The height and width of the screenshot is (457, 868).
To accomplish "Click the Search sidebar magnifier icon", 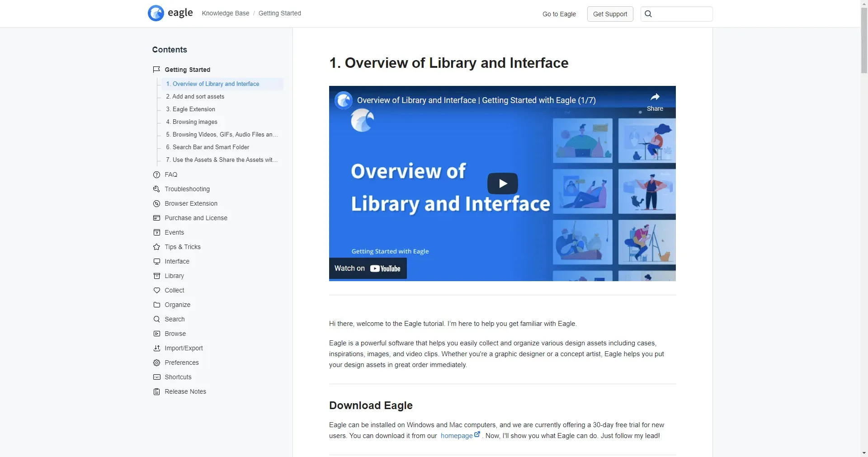I will point(156,319).
